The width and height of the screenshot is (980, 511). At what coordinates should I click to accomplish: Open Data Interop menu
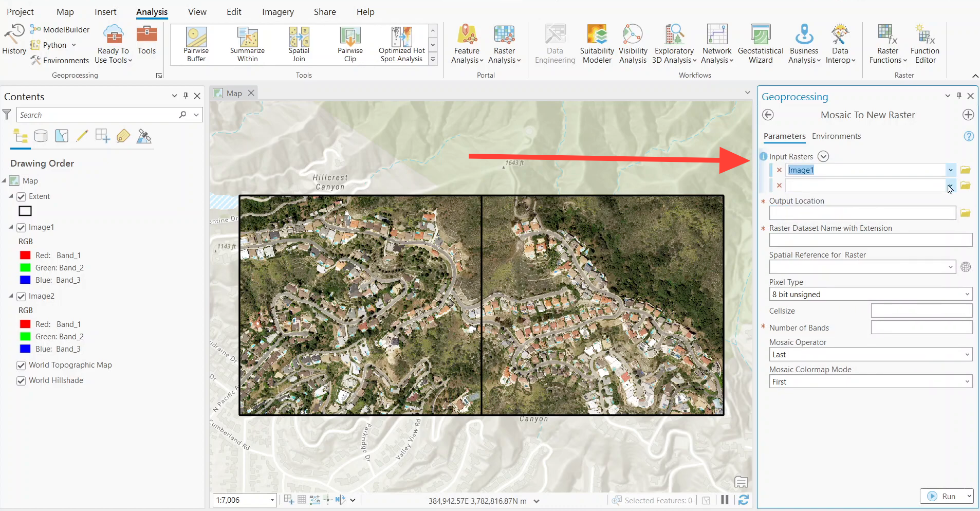(x=840, y=44)
